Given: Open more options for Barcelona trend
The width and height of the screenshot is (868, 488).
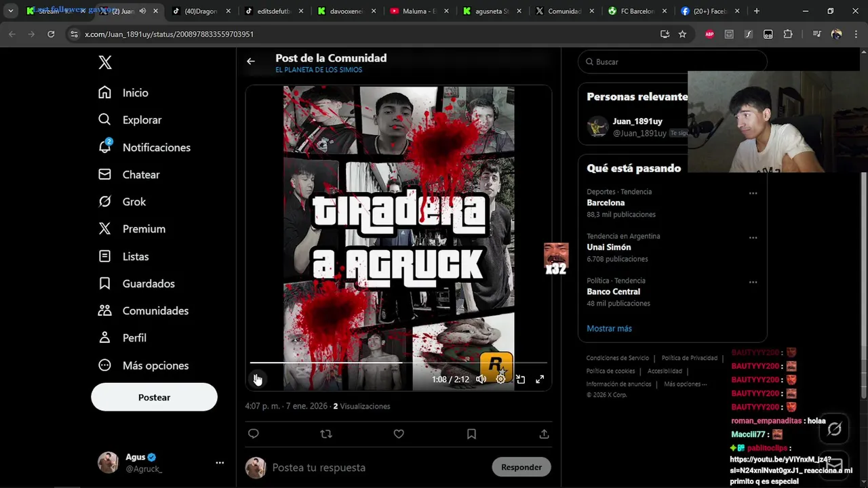Looking at the screenshot, I should coord(753,193).
